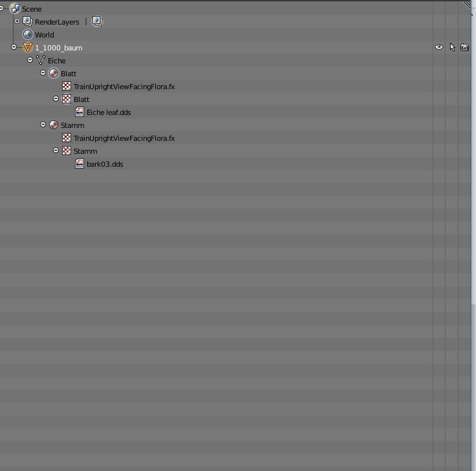Collapse the Eiche mesh entry
Image resolution: width=476 pixels, height=471 pixels.
30,59
